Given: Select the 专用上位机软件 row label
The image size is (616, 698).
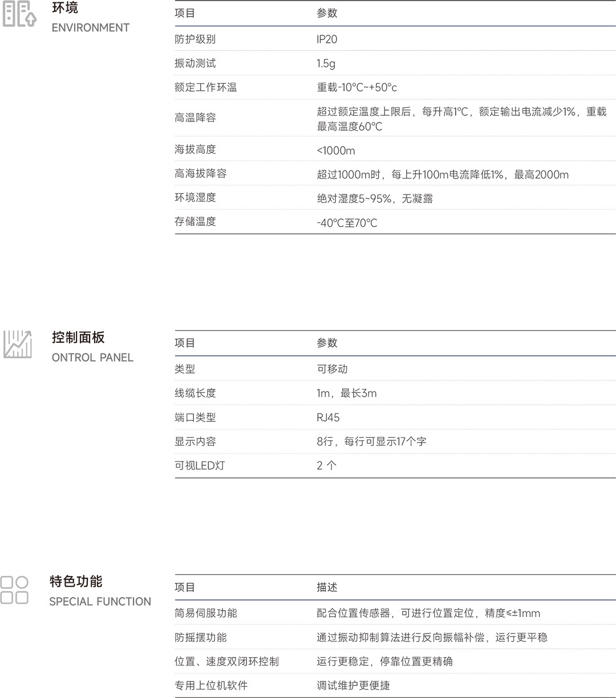Looking at the screenshot, I should point(211,685).
